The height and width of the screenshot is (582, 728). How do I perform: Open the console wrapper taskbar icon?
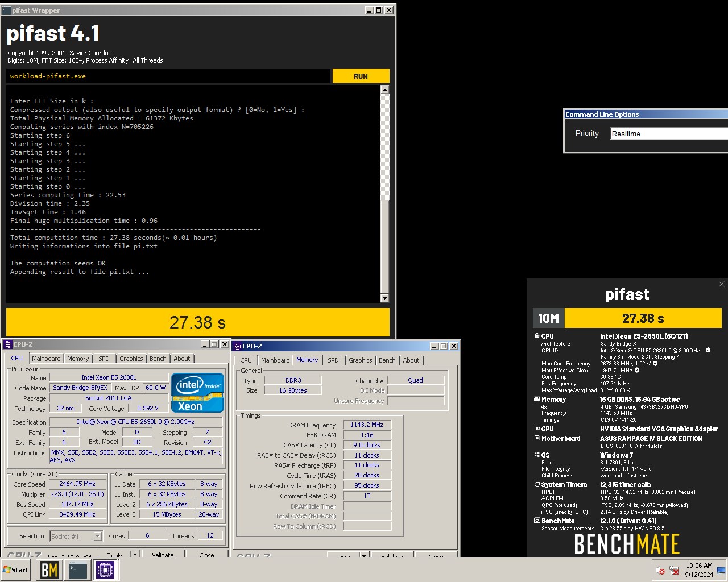77,570
